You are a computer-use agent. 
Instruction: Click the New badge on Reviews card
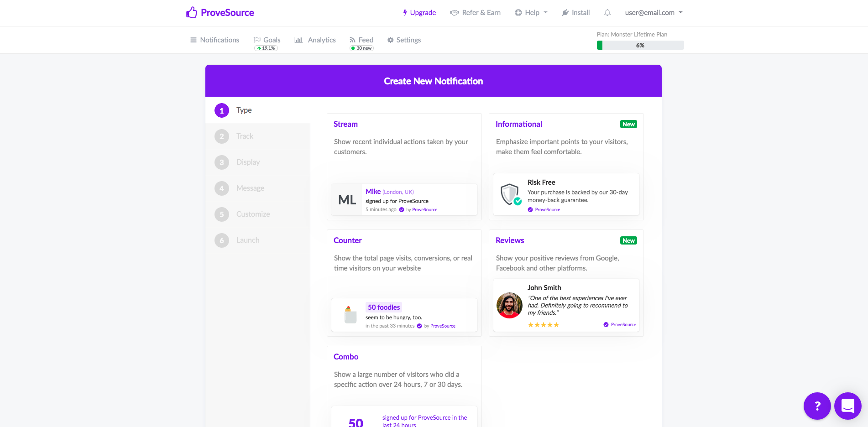[628, 241]
